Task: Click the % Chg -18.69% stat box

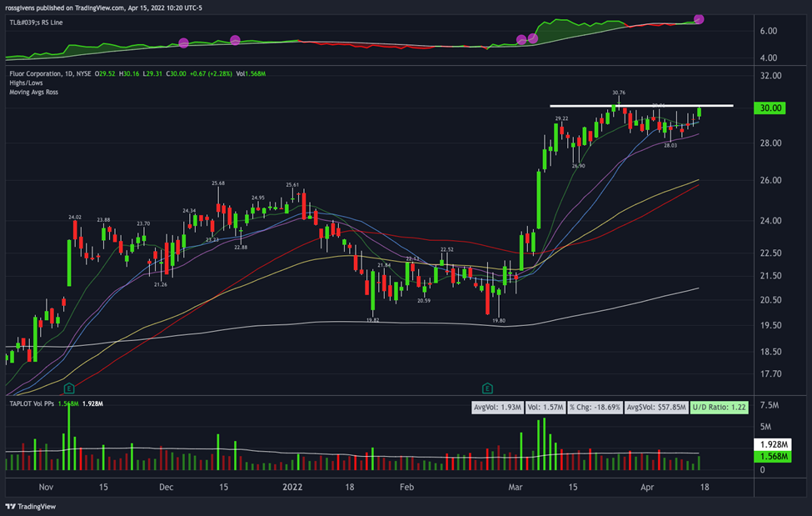Action: pyautogui.click(x=595, y=407)
